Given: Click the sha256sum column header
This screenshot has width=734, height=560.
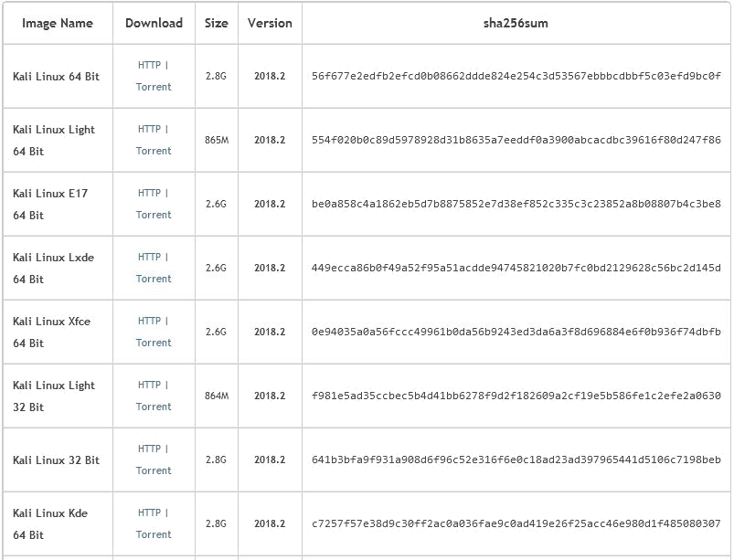Looking at the screenshot, I should (516, 24).
